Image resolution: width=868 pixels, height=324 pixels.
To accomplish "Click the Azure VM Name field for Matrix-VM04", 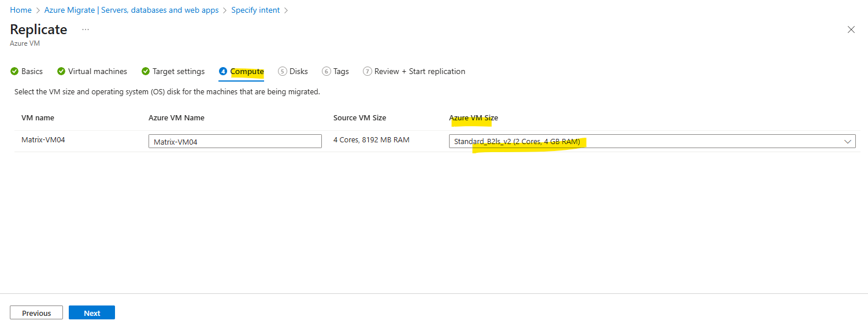I will coord(235,141).
